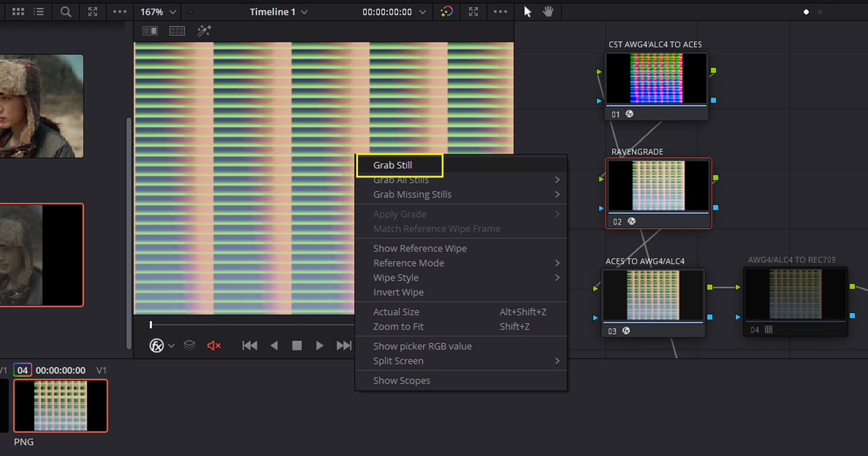Toggle the split screen viewer mode
This screenshot has height=456, width=868.
pyautogui.click(x=177, y=30)
